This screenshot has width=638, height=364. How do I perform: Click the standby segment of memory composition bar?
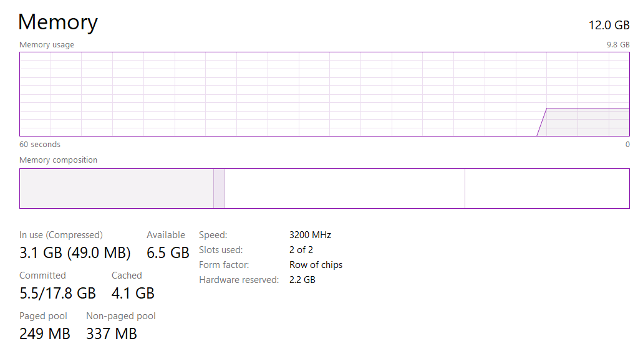[344, 188]
